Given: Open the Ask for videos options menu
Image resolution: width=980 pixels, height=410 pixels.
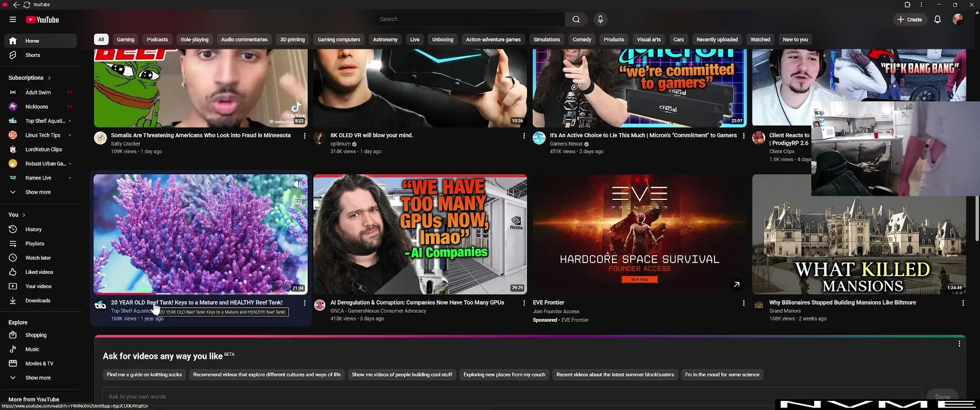Looking at the screenshot, I should coord(959,344).
